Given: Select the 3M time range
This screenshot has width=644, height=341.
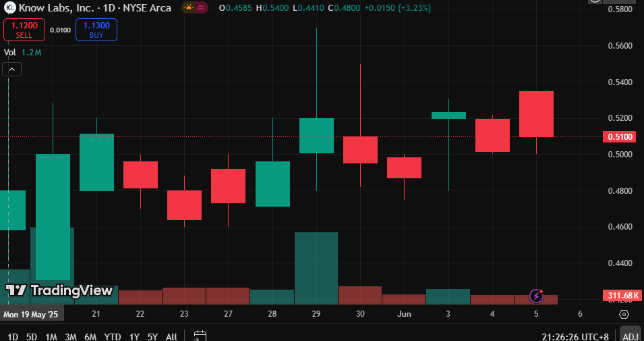Looking at the screenshot, I should [x=71, y=337].
